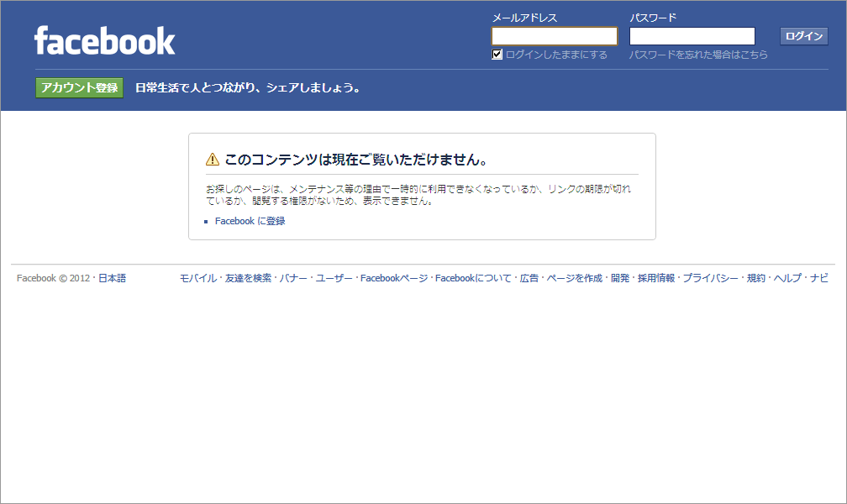Viewport: 847px width, 504px height.
Task: Toggle the ログインしたままにする checkbox
Action: point(497,55)
